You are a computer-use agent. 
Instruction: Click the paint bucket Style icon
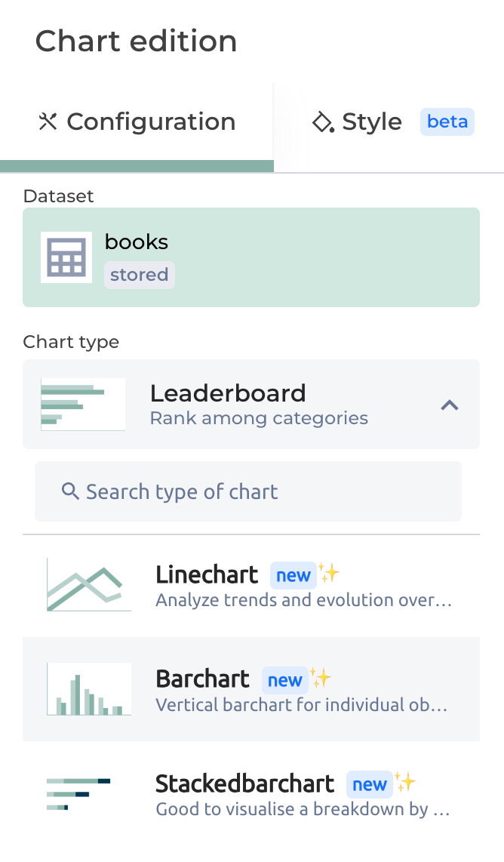[323, 122]
